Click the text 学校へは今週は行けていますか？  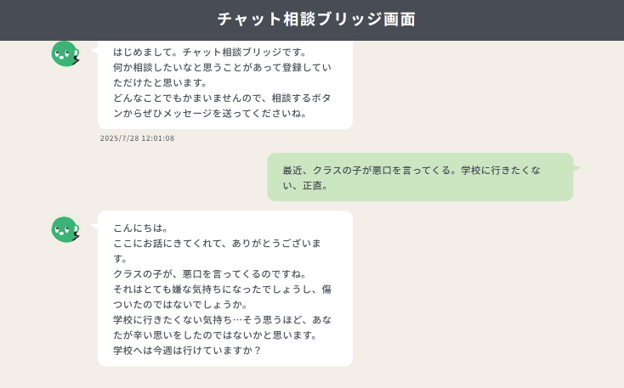tap(187, 351)
